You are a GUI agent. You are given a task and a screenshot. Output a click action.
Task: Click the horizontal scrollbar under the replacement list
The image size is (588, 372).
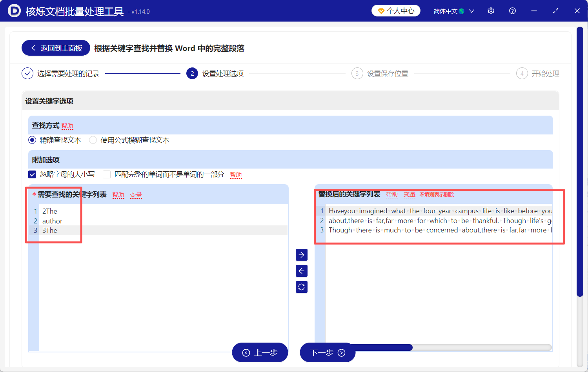point(392,347)
